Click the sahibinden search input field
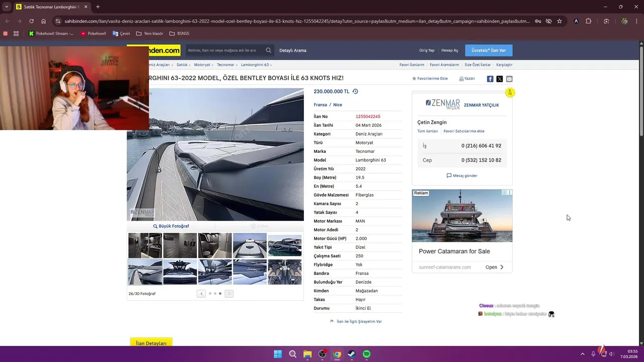Image resolution: width=644 pixels, height=362 pixels. [224, 50]
